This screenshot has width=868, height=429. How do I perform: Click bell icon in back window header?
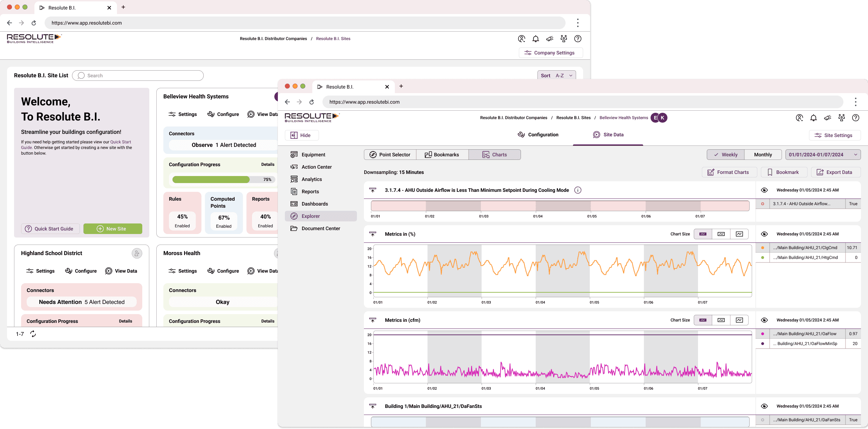pos(536,39)
